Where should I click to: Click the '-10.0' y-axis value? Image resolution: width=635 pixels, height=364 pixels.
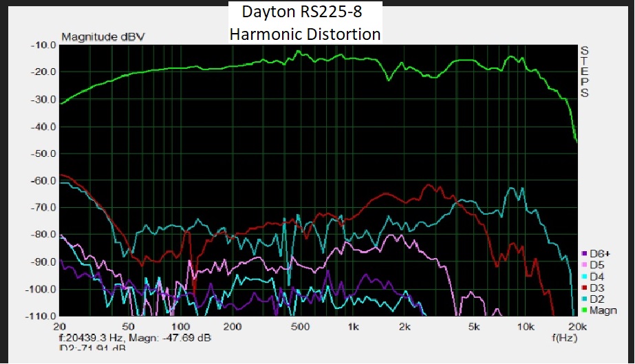(x=43, y=45)
